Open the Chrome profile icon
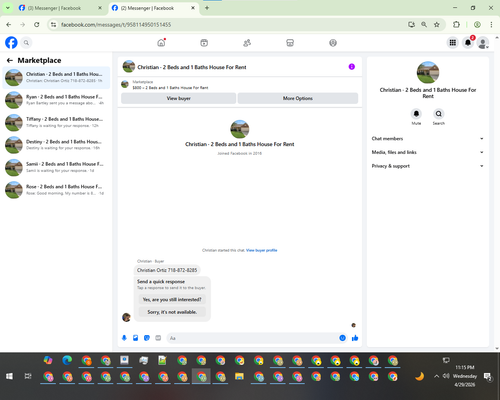This screenshot has height=400, width=500. point(477,25)
